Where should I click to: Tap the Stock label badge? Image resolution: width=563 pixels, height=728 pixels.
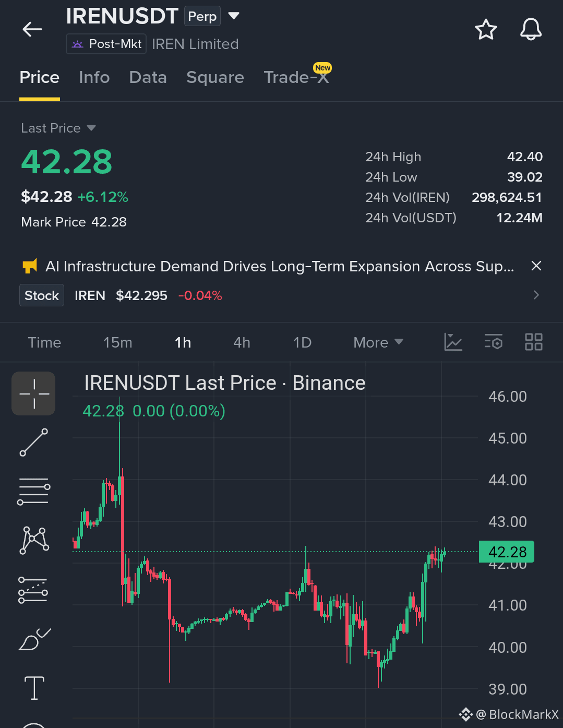point(42,295)
